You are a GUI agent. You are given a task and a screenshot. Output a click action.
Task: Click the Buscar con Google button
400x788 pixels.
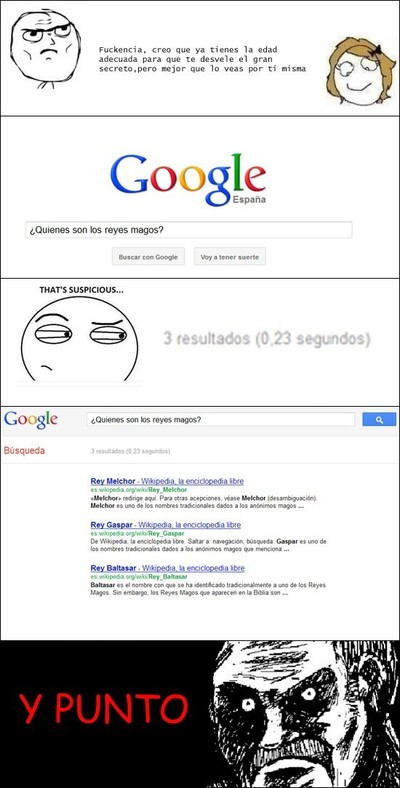(x=148, y=257)
